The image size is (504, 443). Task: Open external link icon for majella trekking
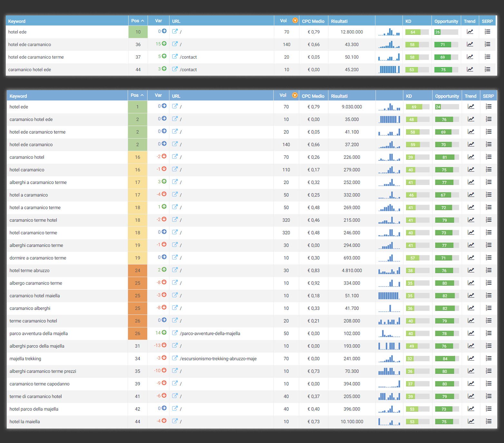[175, 358]
